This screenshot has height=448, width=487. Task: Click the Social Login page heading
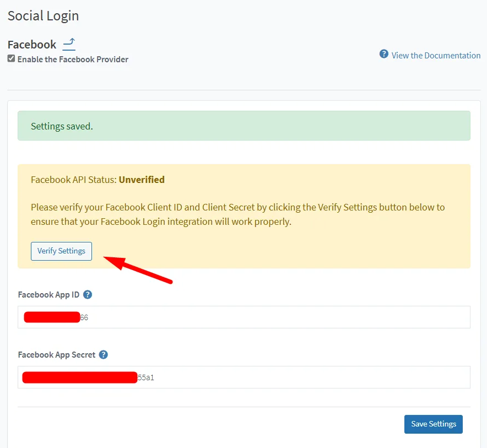(43, 15)
